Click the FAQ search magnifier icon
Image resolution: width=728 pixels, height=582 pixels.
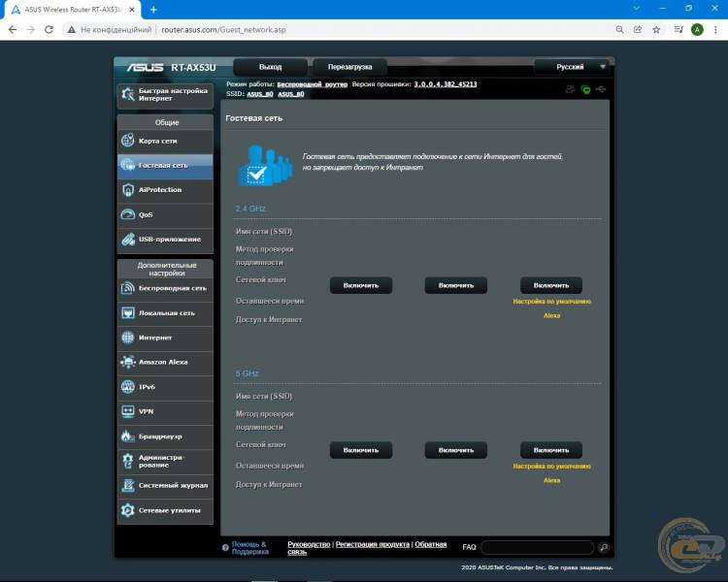coord(604,547)
